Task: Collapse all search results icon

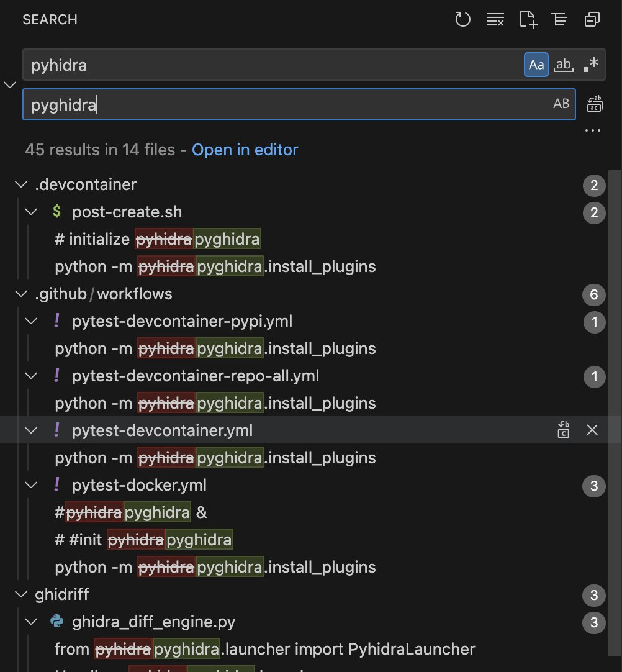Action: point(592,19)
